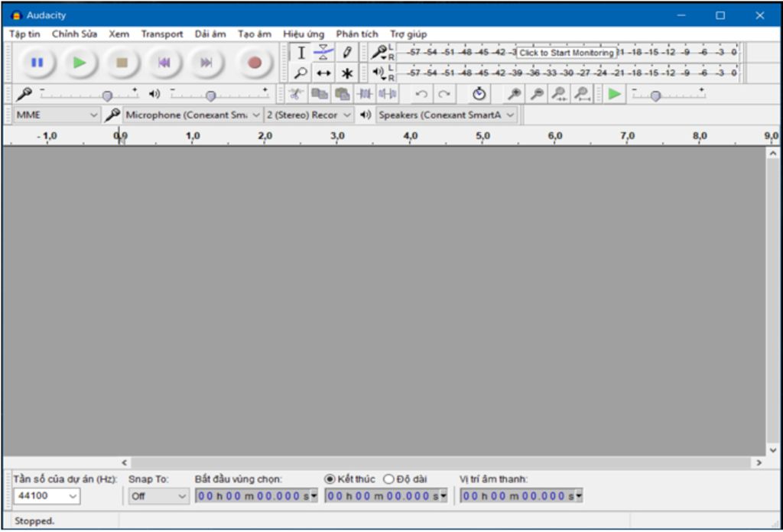Click the Sync-Lock Tracks clock icon
The width and height of the screenshot is (783, 532).
(479, 94)
